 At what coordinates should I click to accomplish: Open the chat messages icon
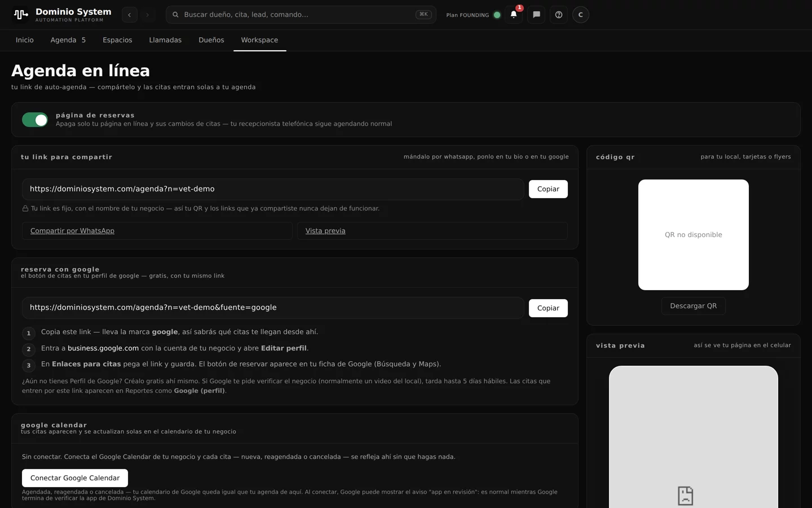(x=536, y=15)
